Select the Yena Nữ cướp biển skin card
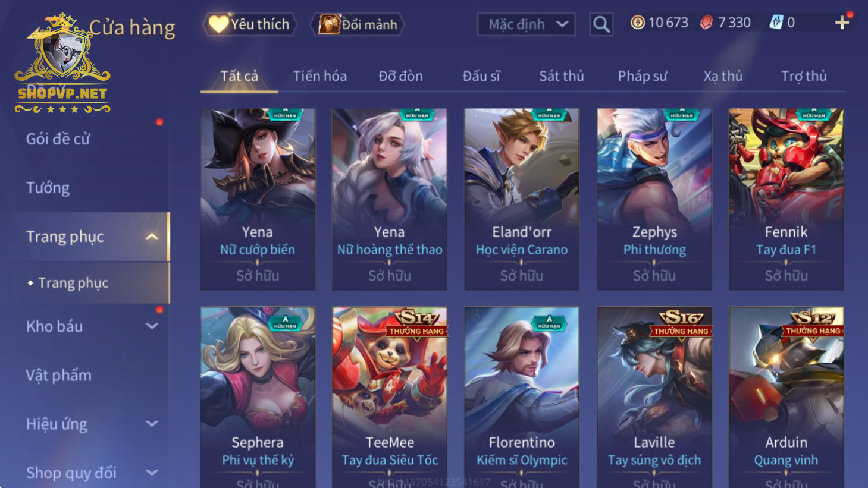The height and width of the screenshot is (488, 868). 258,199
